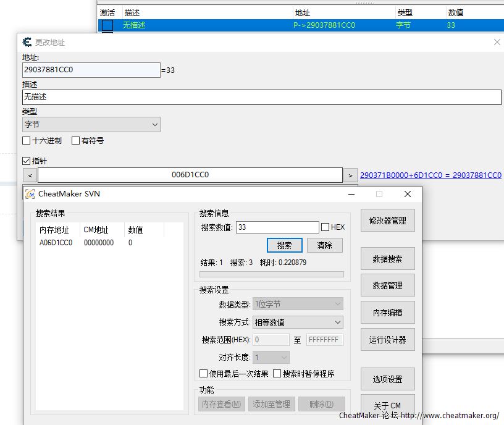Open the 数据搜索 tab button

pyautogui.click(x=387, y=259)
